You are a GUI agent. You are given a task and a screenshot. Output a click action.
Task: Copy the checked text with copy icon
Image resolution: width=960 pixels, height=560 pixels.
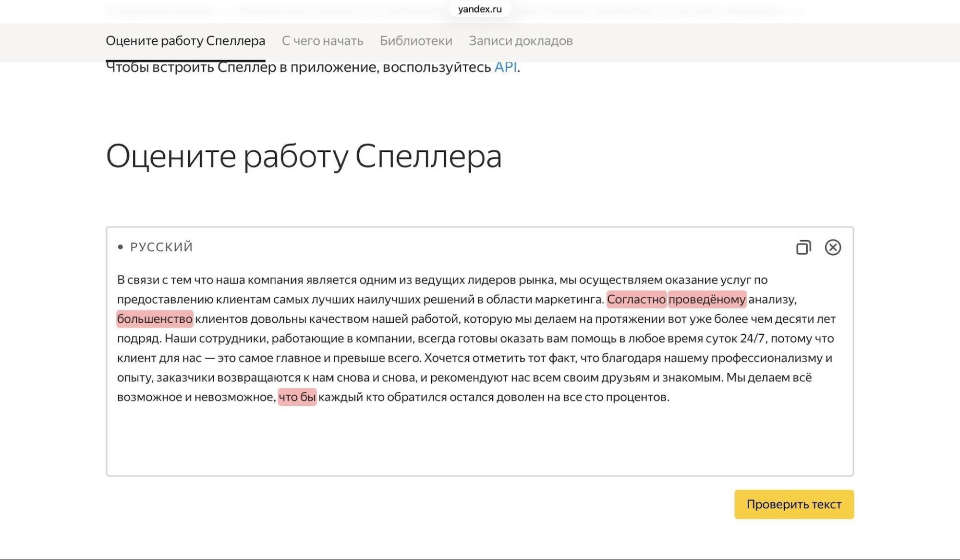click(803, 247)
